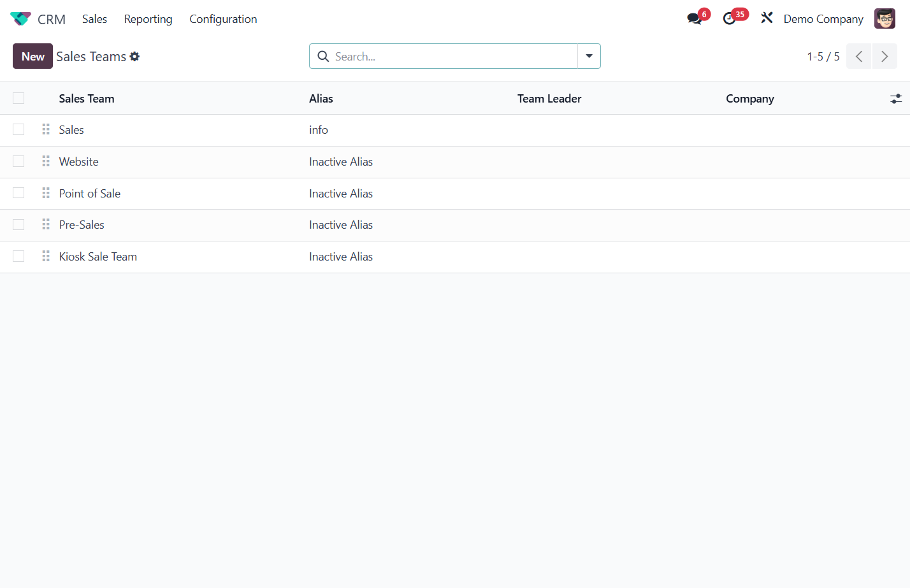This screenshot has width=910, height=588.
Task: Check the Sales team row checkbox
Action: [x=18, y=130]
